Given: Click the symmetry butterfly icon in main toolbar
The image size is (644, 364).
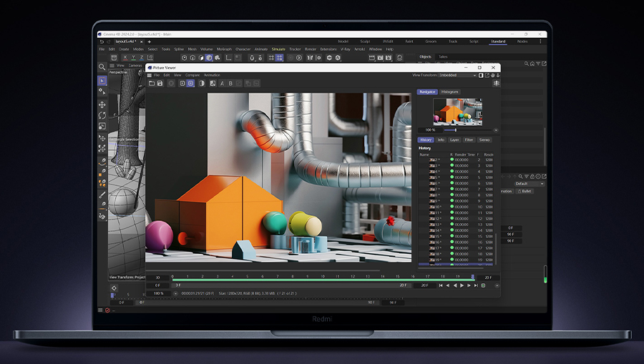Looking at the screenshot, I should pyautogui.click(x=310, y=58).
